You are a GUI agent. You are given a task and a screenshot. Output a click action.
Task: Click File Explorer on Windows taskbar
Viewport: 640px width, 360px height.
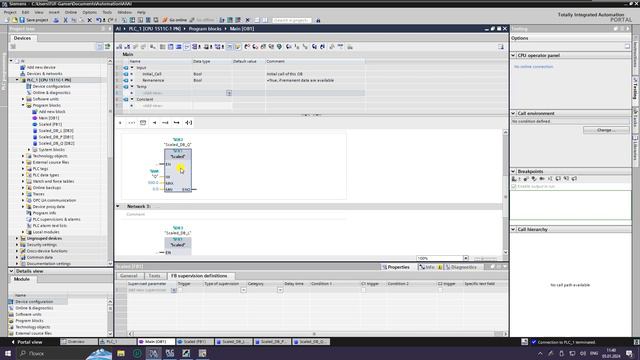click(x=121, y=353)
